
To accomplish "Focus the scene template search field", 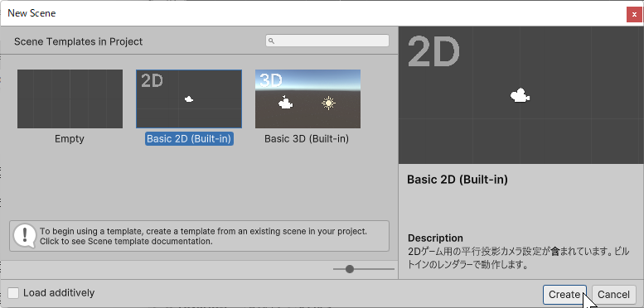I will tap(327, 41).
